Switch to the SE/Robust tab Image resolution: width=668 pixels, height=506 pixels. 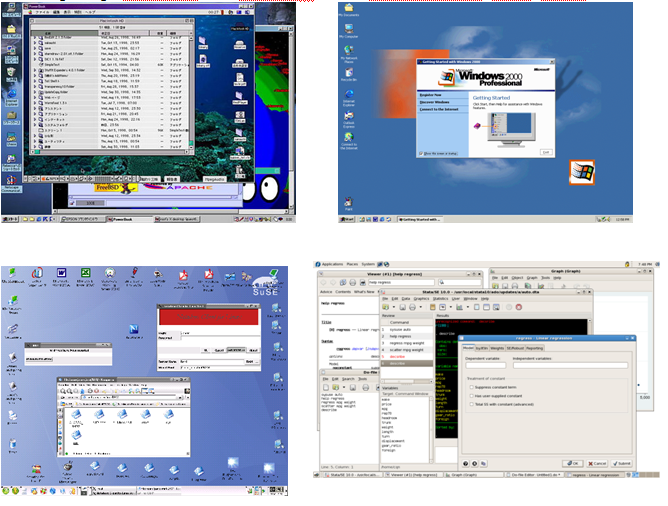[x=515, y=348]
